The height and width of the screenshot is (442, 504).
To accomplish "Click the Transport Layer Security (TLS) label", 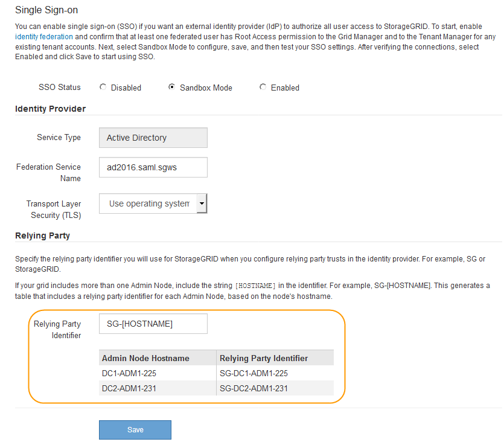I will coord(53,210).
